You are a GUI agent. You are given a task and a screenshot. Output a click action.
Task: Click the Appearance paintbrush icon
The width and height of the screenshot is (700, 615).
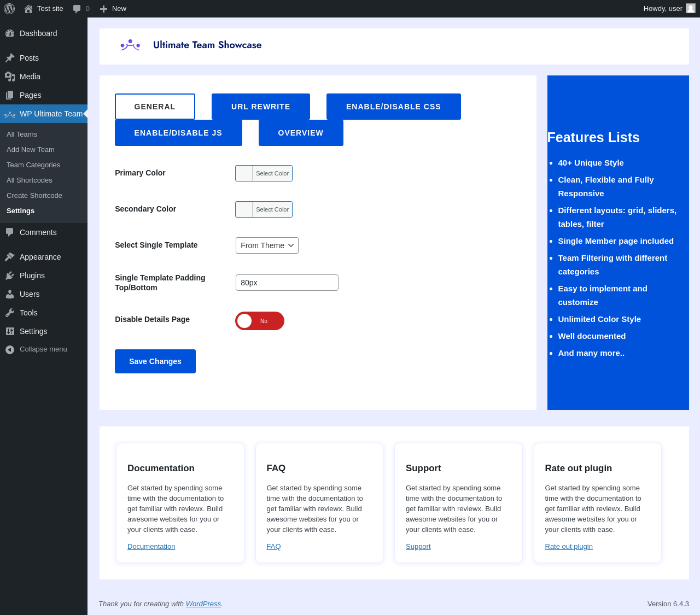tap(10, 257)
